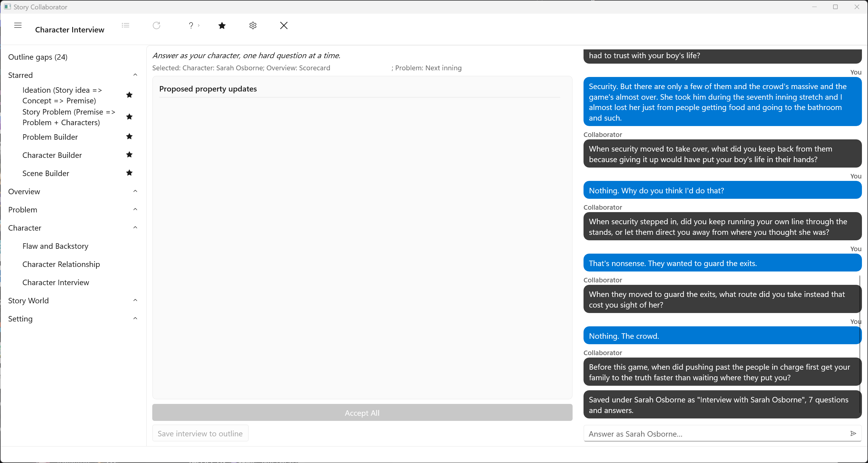Collapse the Setting section chevron
Image resolution: width=868 pixels, height=463 pixels.
click(x=136, y=318)
